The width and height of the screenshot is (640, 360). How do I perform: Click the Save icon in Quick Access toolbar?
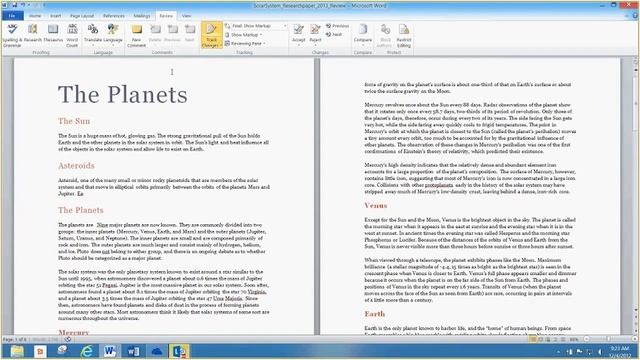15,5
